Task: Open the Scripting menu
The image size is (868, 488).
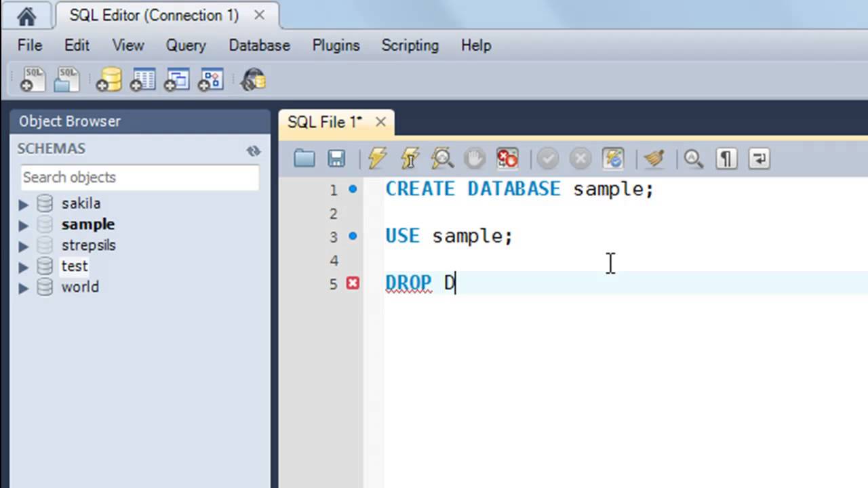Action: [x=410, y=45]
